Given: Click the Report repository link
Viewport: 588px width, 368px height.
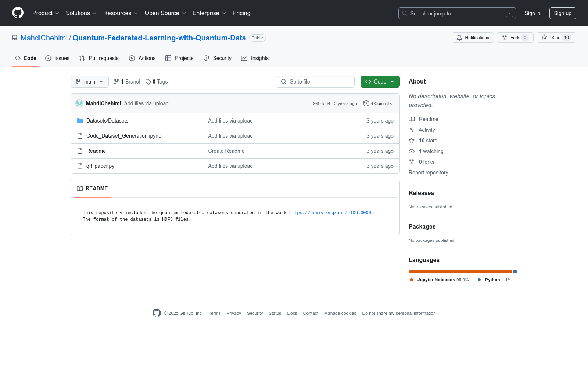Looking at the screenshot, I should pos(429,173).
